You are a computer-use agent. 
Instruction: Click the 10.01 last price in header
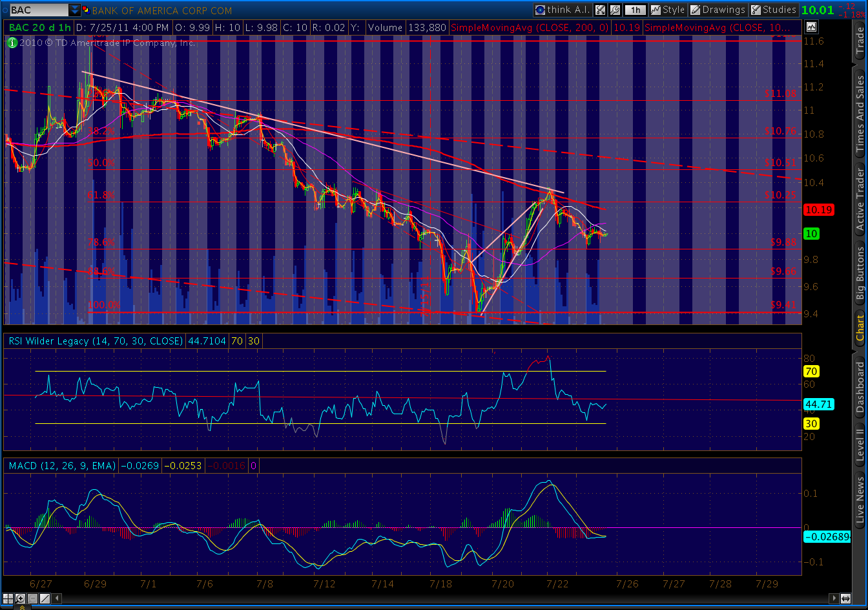pyautogui.click(x=818, y=10)
